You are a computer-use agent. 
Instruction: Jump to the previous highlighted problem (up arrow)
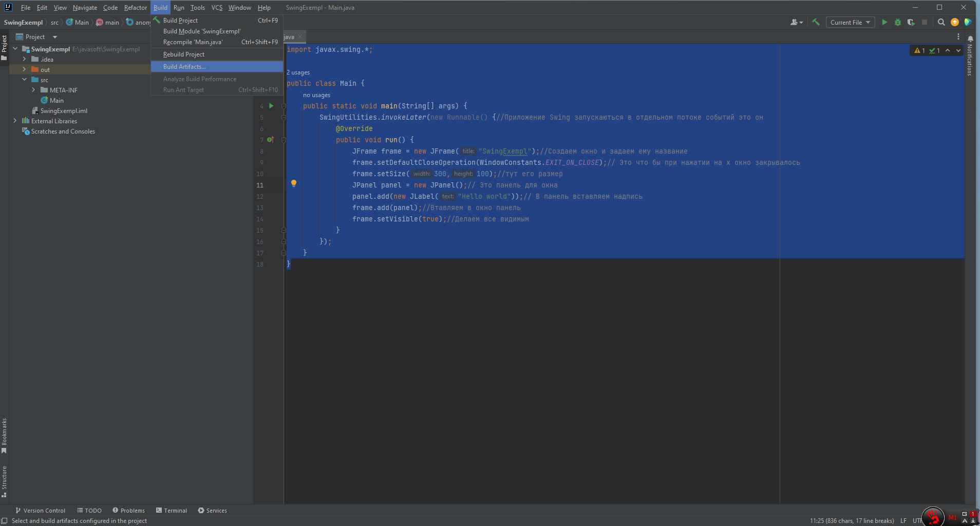[948, 50]
